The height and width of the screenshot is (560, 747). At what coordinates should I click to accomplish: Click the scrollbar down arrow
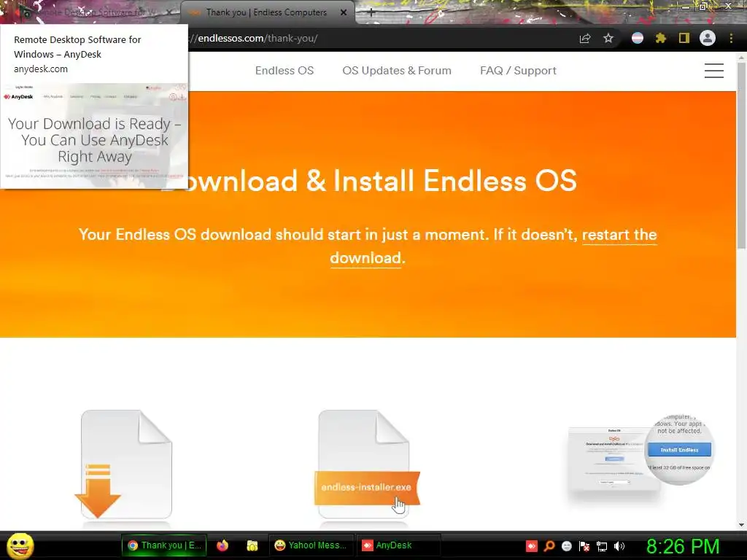[741, 525]
